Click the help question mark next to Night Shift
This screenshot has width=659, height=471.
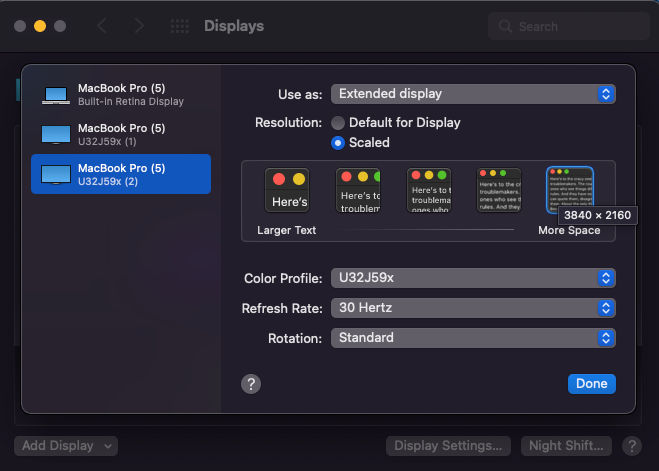click(x=632, y=446)
